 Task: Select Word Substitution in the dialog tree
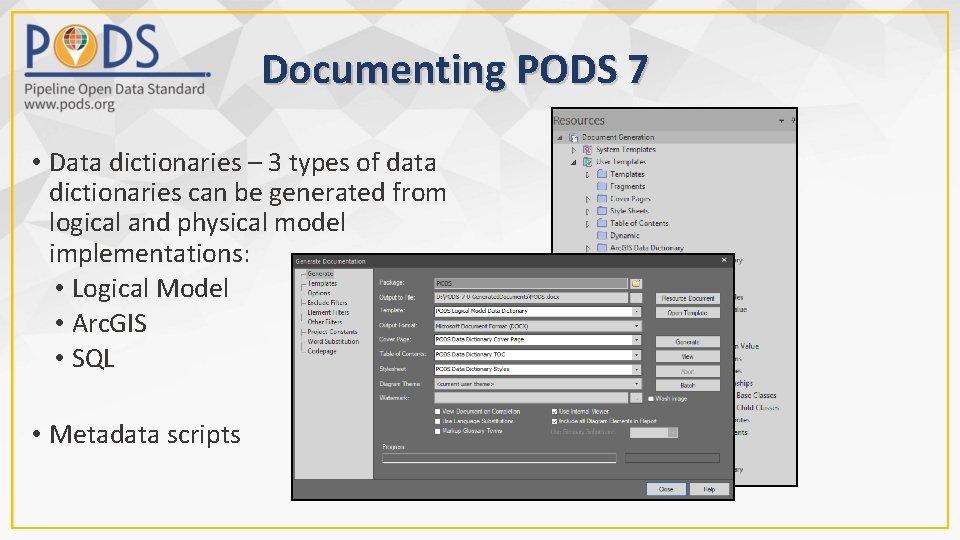point(333,342)
